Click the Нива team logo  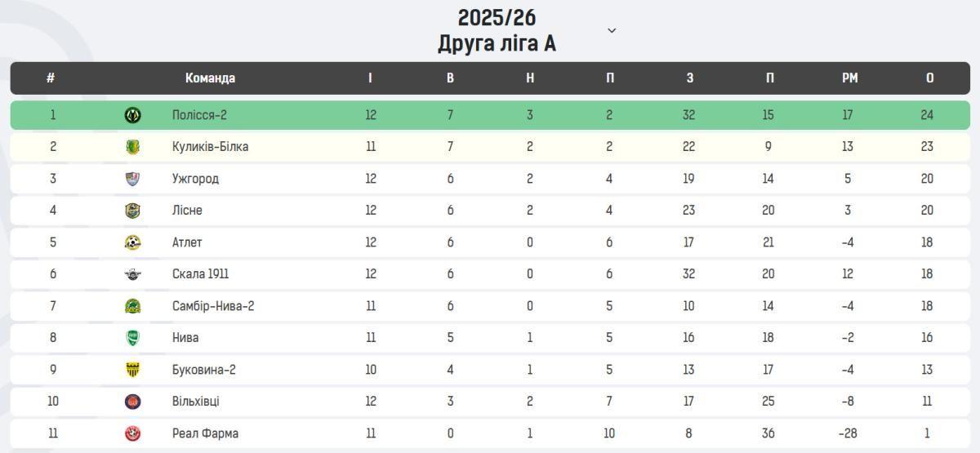coord(132,338)
